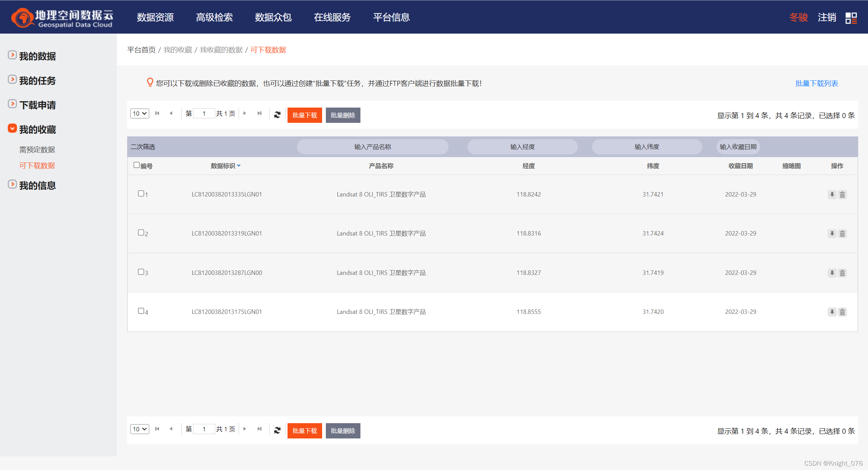The height and width of the screenshot is (470, 868).
Task: Click download icon for row 1
Action: point(832,194)
